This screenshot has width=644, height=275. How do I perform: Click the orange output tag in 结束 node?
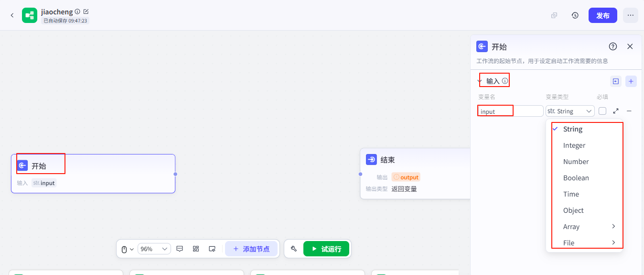tap(406, 177)
